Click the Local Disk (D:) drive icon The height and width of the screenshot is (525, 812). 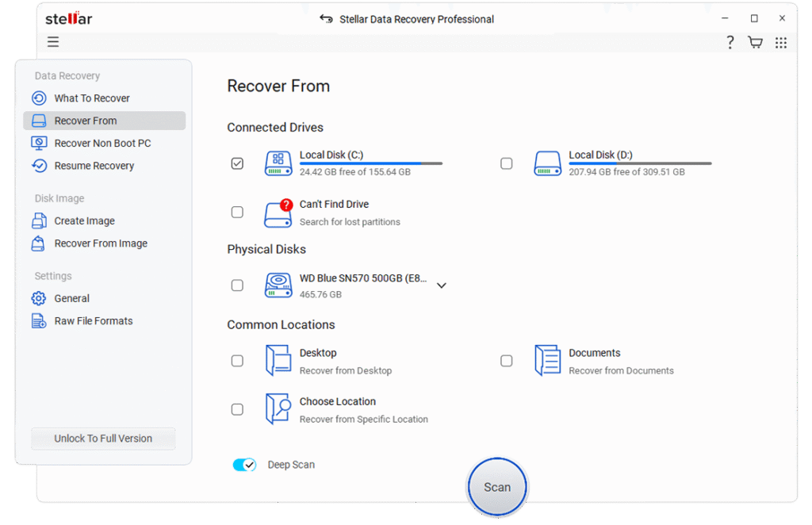pos(547,163)
